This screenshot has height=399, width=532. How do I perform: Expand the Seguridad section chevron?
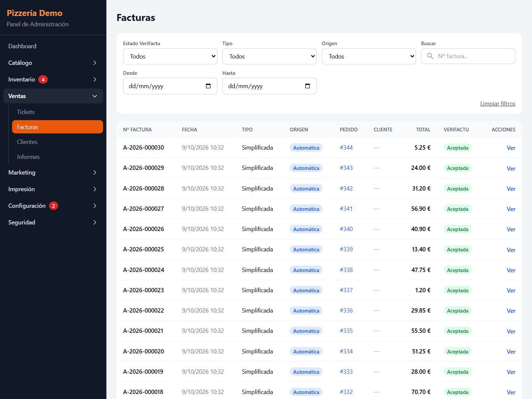pyautogui.click(x=95, y=222)
